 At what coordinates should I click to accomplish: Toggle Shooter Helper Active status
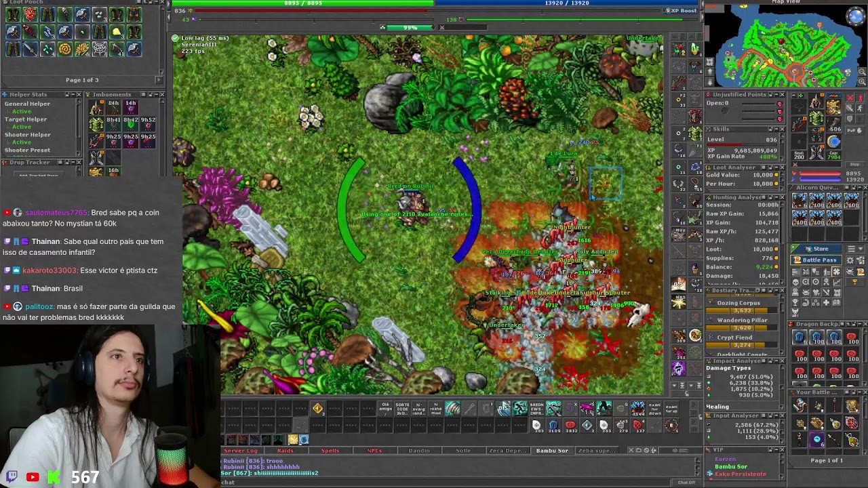[x=21, y=142]
